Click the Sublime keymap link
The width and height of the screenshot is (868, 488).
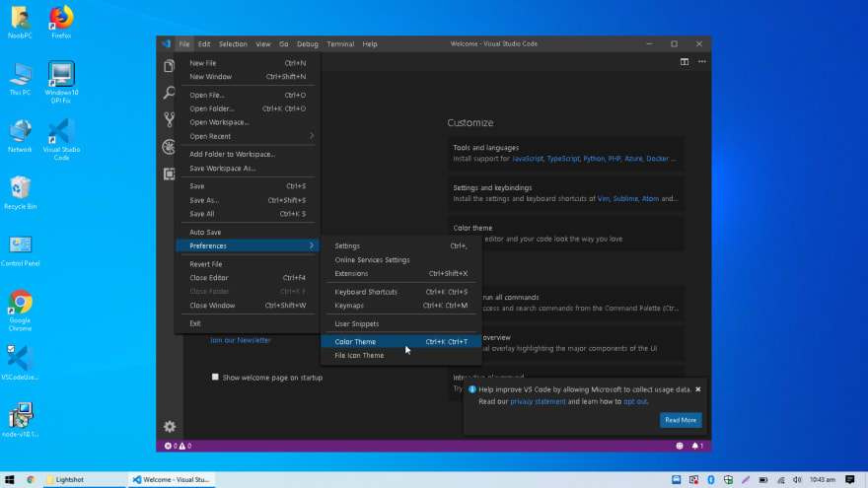625,198
